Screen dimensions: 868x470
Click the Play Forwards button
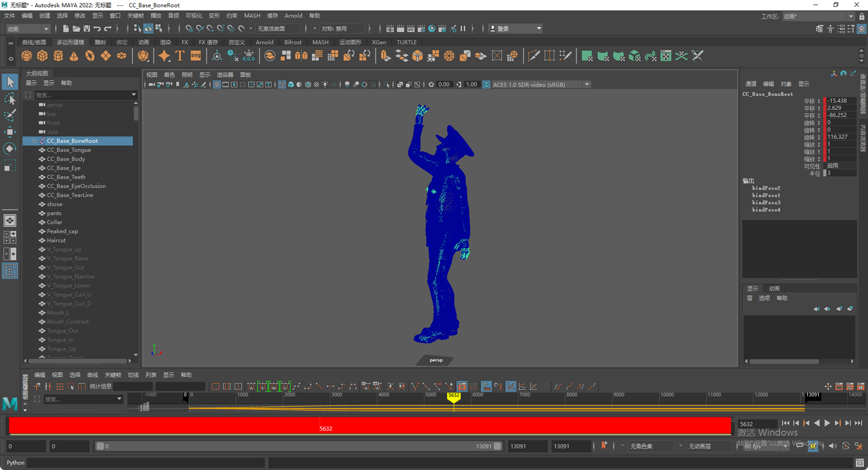(x=827, y=423)
